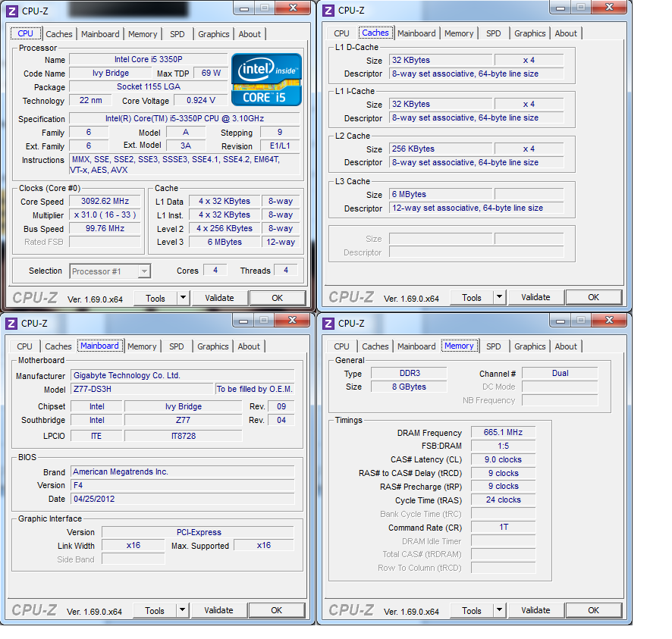
Task: Click the 'Gigabyte Technology Co. Ltd.' manufacturer field
Action: [182, 376]
